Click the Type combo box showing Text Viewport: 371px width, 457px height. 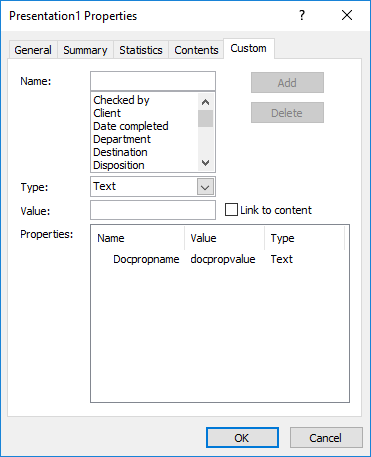click(x=153, y=187)
